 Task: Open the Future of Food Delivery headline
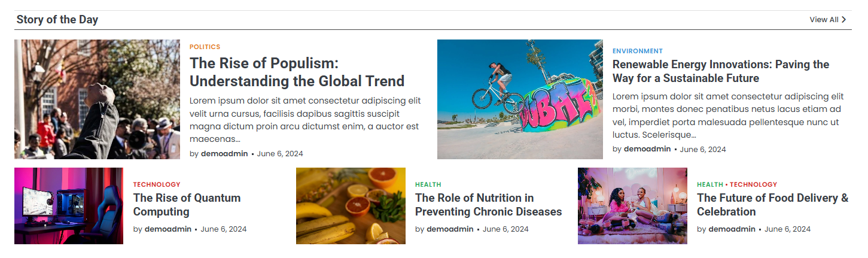[773, 205]
